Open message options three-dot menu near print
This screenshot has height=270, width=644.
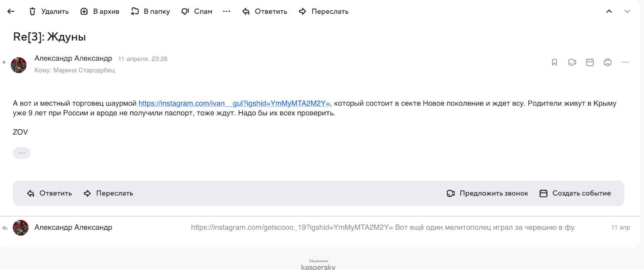[625, 62]
